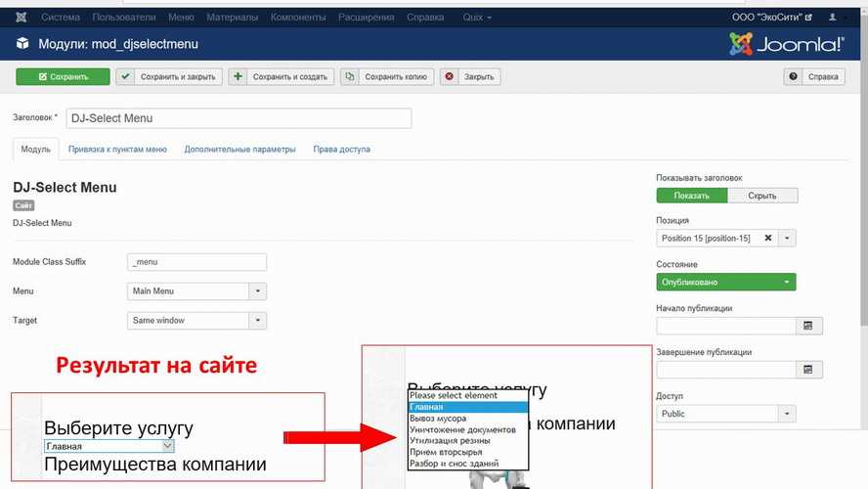Clear the Position 15 selection with X
This screenshot has width=868, height=489.
tap(767, 239)
